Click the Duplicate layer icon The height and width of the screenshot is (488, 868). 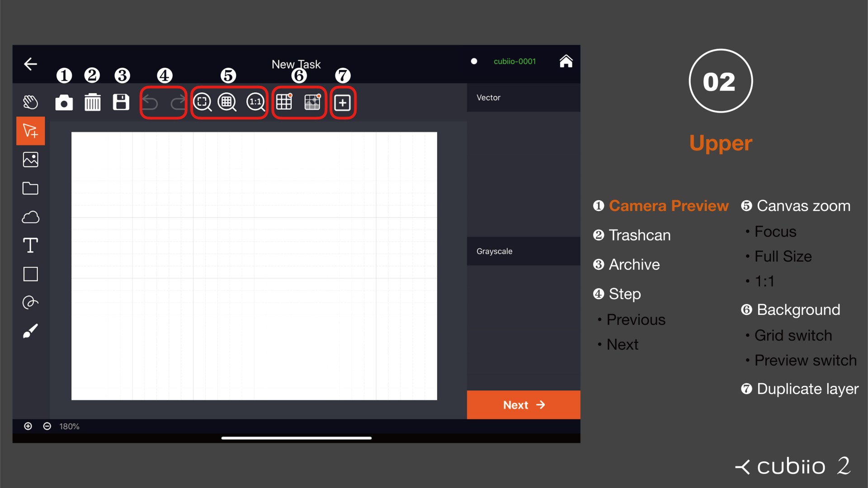tap(342, 103)
